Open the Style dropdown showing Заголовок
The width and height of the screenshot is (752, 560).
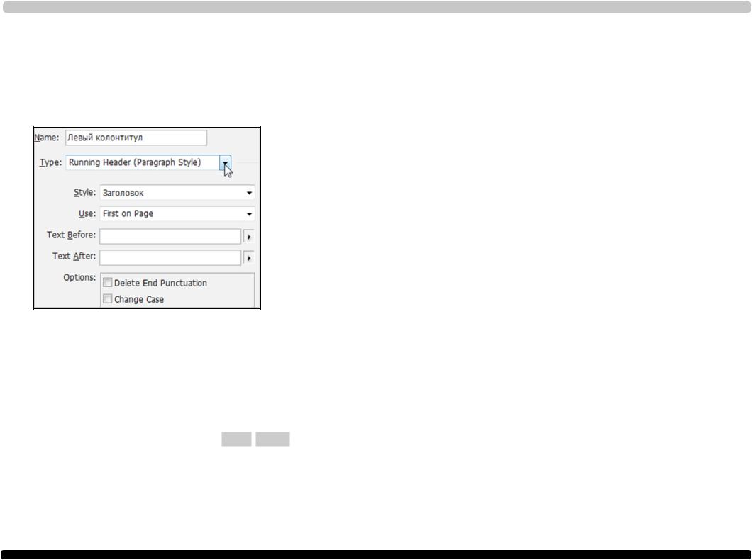(177, 193)
